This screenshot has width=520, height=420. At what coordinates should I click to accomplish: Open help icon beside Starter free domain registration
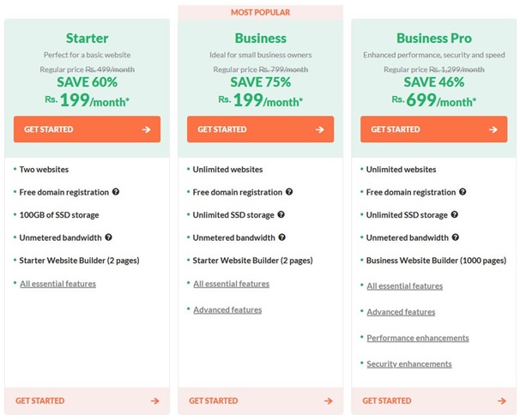[115, 192]
